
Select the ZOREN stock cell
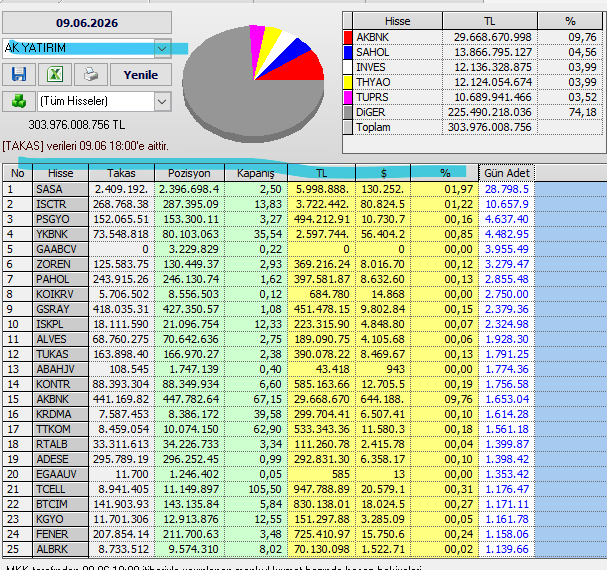(60, 264)
